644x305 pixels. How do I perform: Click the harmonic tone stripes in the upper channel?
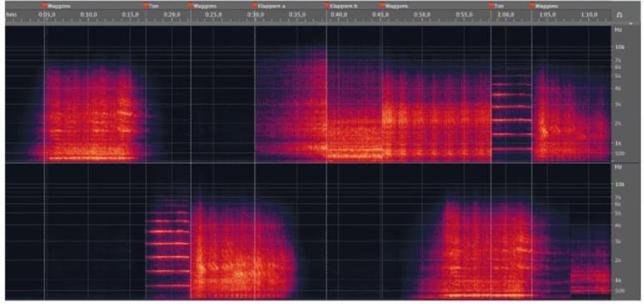[x=512, y=107]
